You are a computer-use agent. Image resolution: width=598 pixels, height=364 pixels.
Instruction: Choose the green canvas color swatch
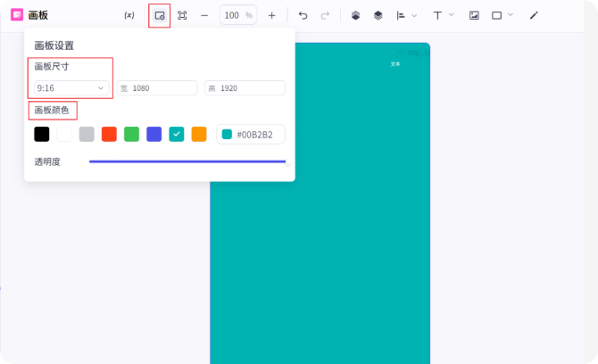[x=131, y=134]
